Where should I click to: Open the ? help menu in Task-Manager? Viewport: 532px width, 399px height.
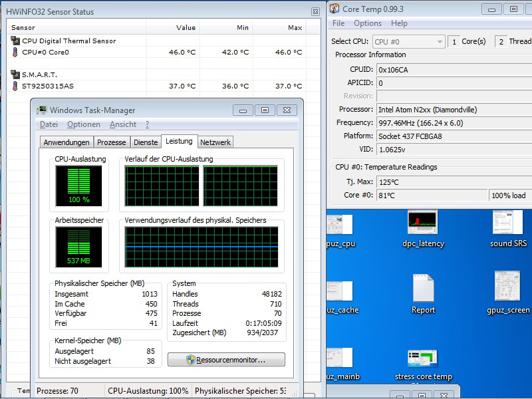point(147,124)
